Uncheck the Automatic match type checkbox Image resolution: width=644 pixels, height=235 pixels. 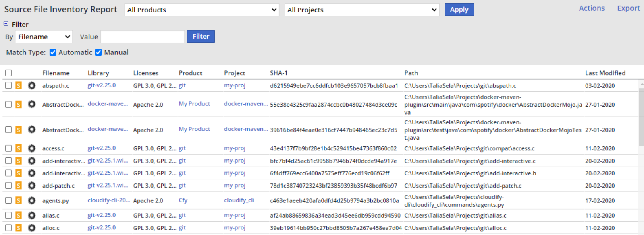point(53,52)
